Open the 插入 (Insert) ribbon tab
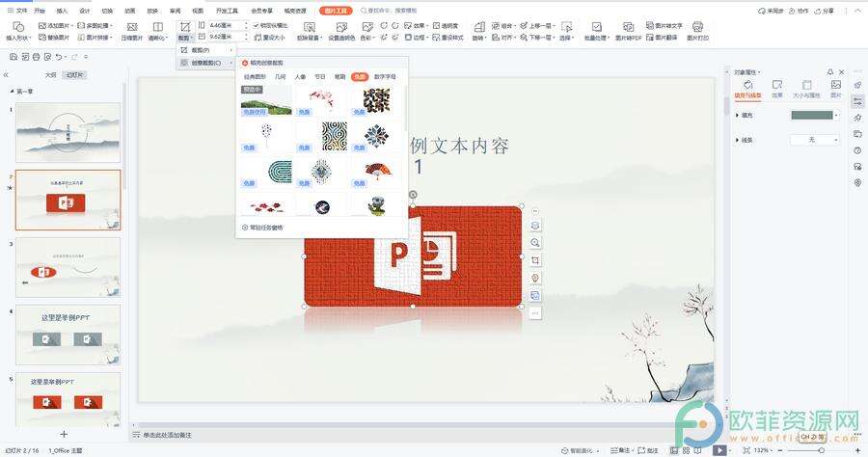 pyautogui.click(x=62, y=11)
